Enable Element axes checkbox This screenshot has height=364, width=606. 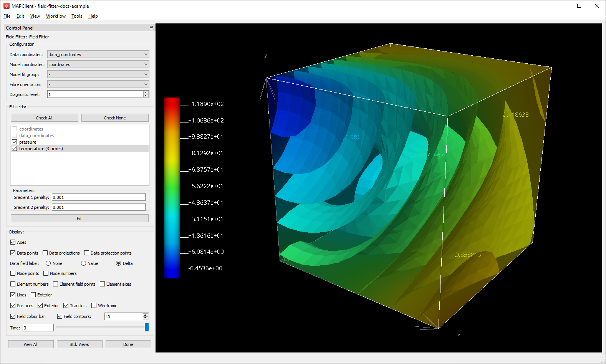pyautogui.click(x=103, y=284)
